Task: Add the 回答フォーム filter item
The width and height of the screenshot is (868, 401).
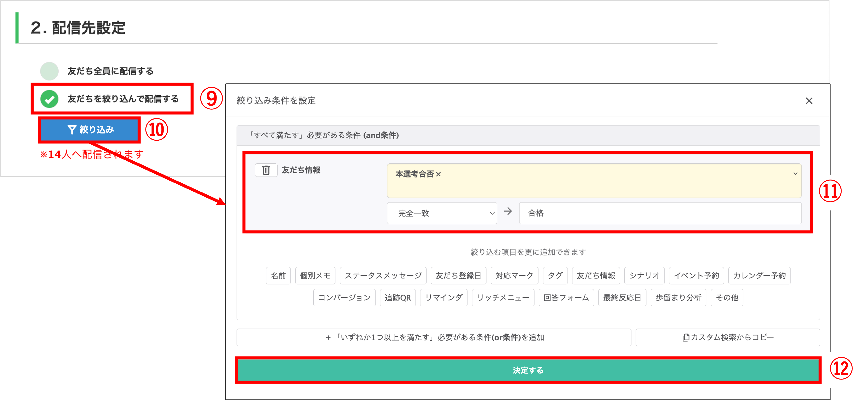Action: 566,298
